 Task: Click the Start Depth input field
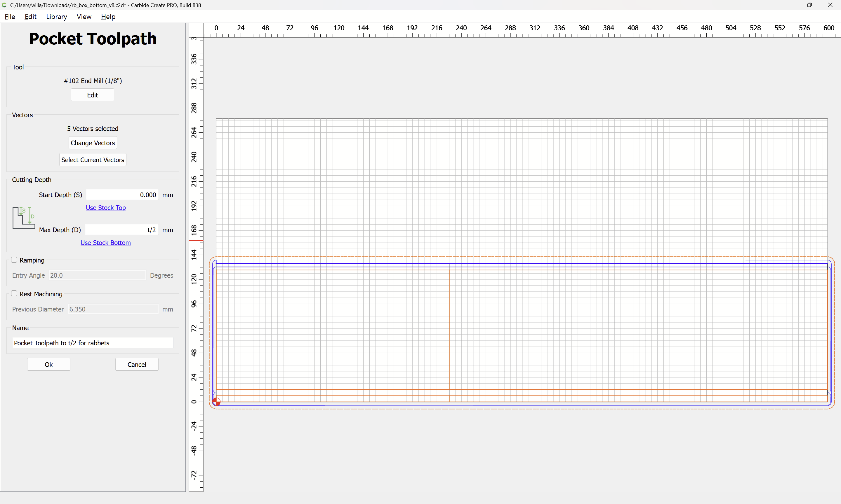(x=122, y=195)
